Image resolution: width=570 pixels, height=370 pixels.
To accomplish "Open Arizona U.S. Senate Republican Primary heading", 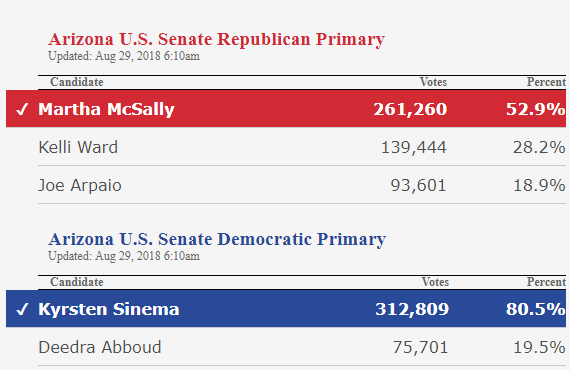I will (216, 39).
